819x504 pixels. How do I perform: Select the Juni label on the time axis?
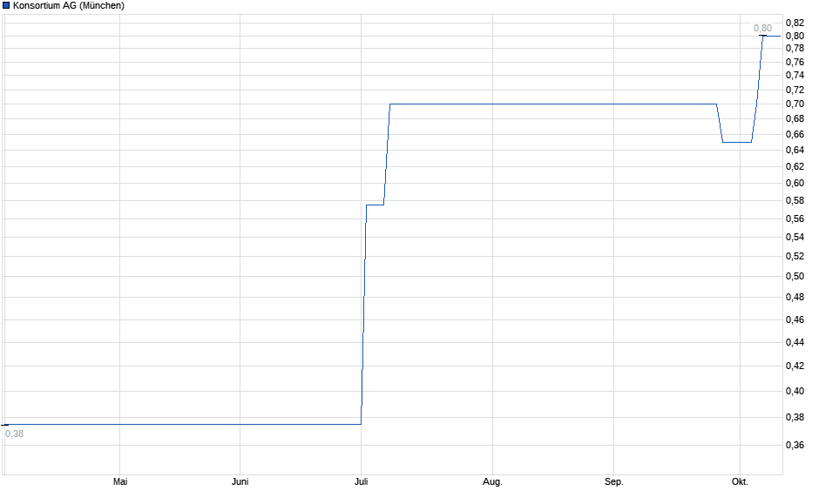pyautogui.click(x=241, y=481)
